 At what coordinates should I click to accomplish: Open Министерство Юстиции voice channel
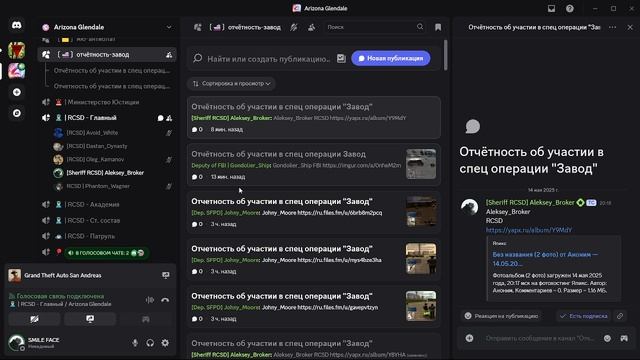click(107, 102)
